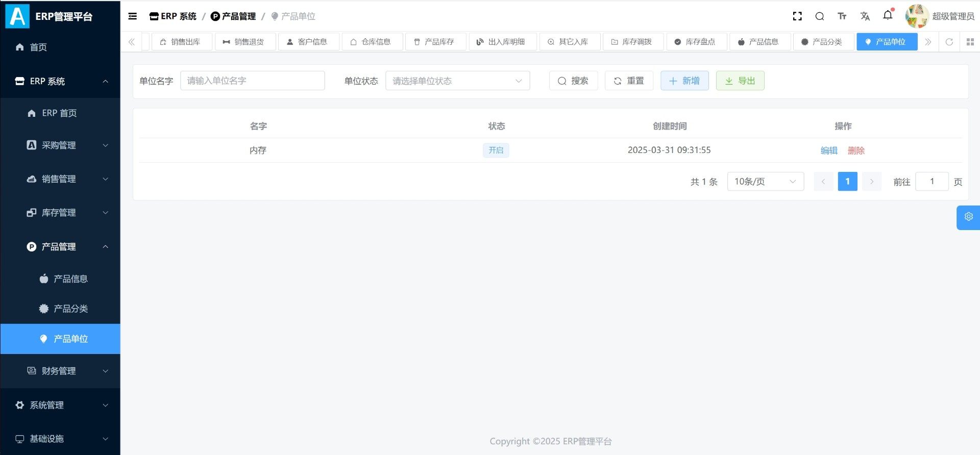Open the font size setting icon
This screenshot has height=455, width=980.
click(x=842, y=16)
